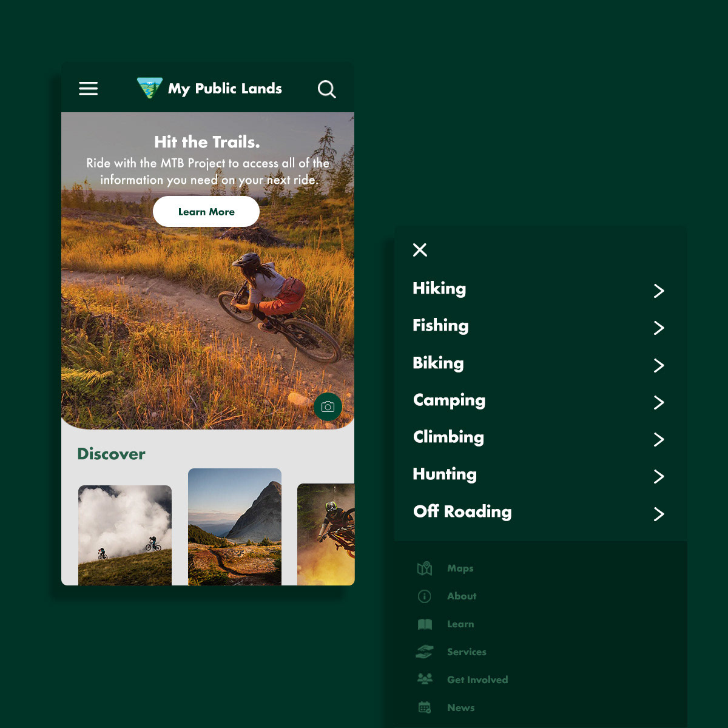Open the dusty downhill biker thumbnail
The image size is (728, 728).
click(326, 534)
